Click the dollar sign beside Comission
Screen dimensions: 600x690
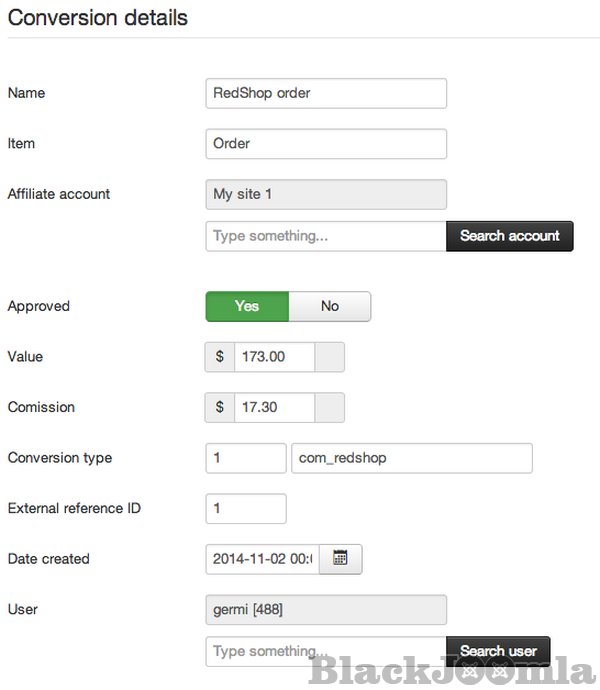coord(220,407)
